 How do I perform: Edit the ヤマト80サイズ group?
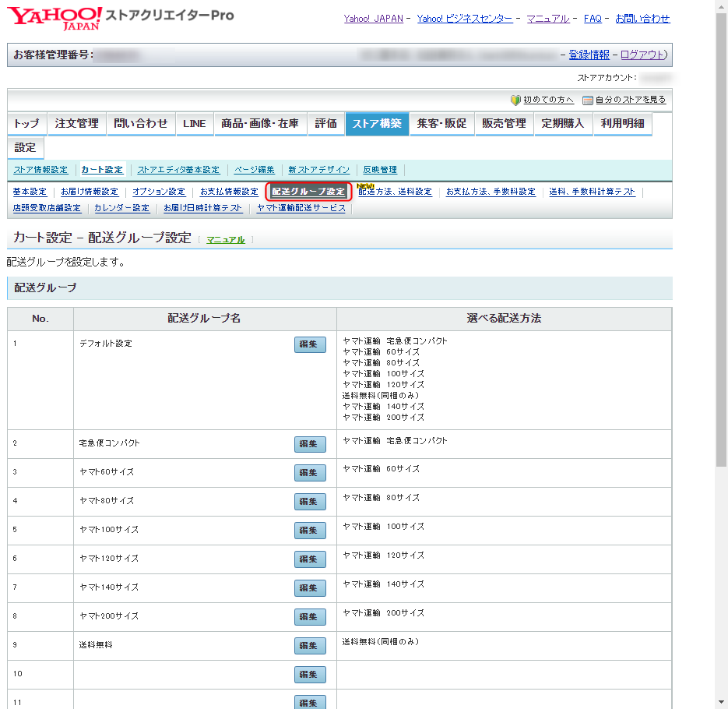pyautogui.click(x=310, y=502)
